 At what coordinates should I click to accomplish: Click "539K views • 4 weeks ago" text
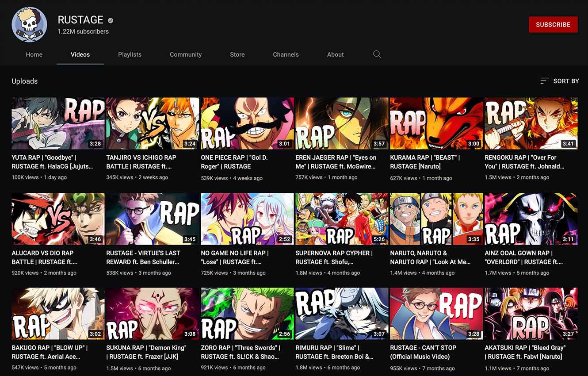tap(232, 178)
